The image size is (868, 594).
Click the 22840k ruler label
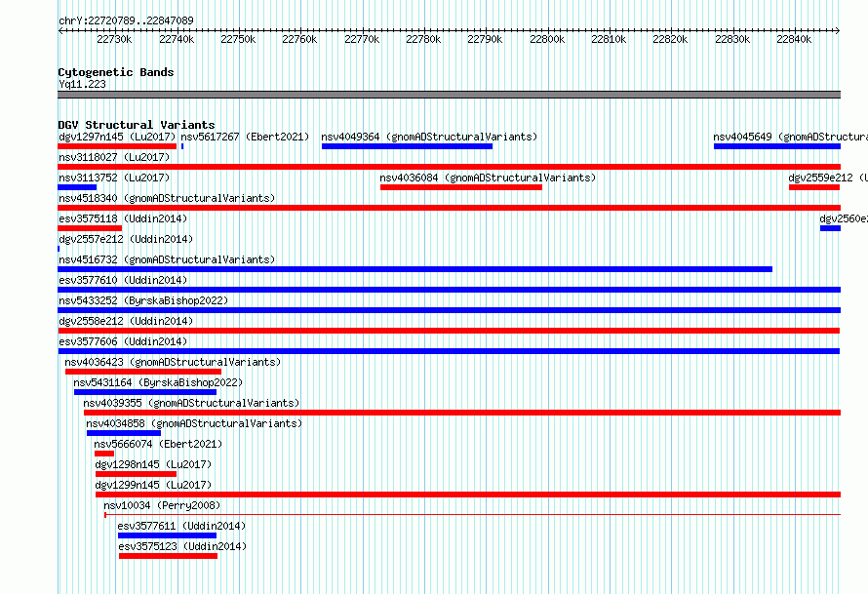tap(794, 39)
